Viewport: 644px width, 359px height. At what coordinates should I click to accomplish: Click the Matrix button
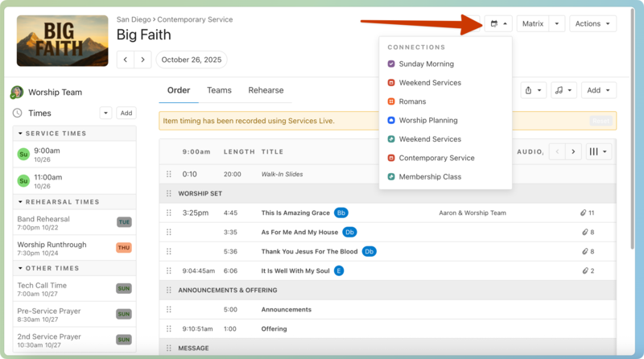(533, 24)
